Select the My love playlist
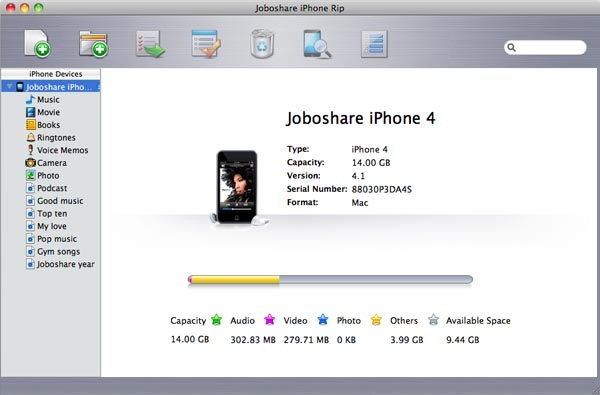 [52, 226]
